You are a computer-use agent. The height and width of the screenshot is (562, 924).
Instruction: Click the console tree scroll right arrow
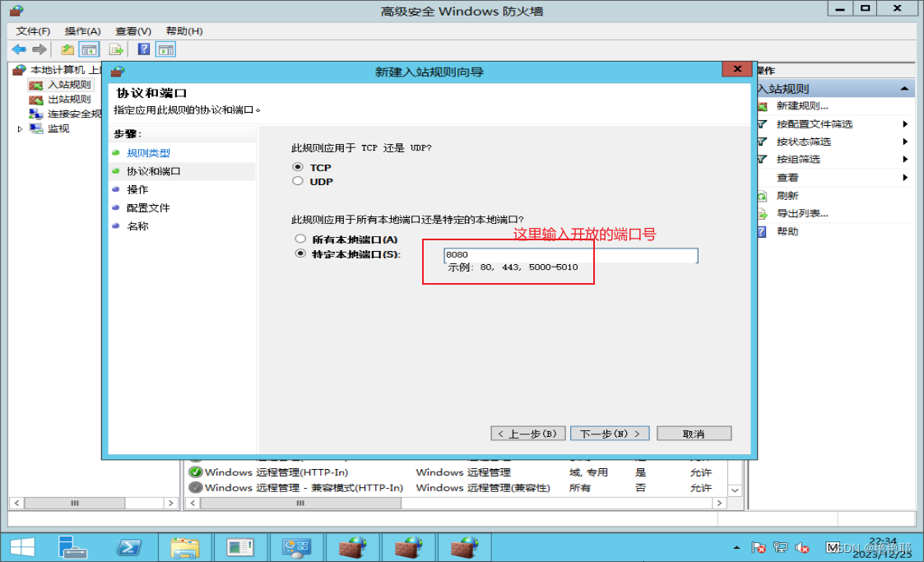[170, 503]
